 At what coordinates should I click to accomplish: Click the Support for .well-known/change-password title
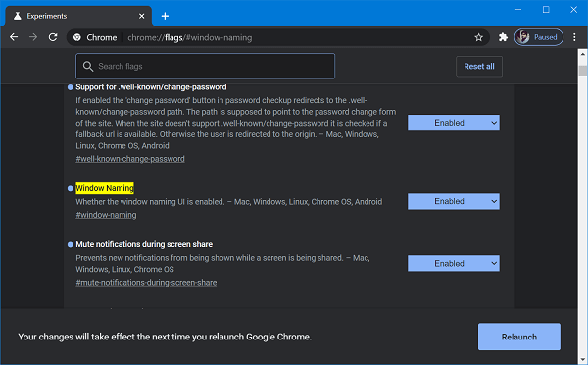(151, 87)
